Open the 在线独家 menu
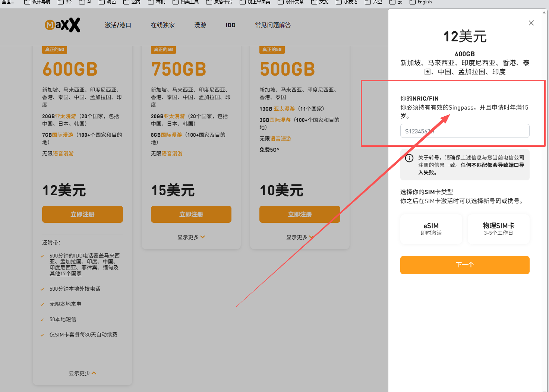549x392 pixels. coord(163,25)
